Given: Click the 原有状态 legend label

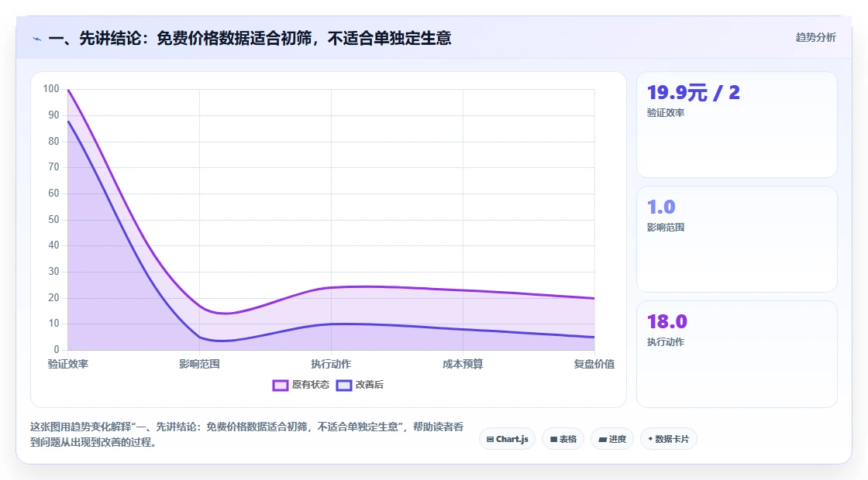Looking at the screenshot, I should coord(311,384).
